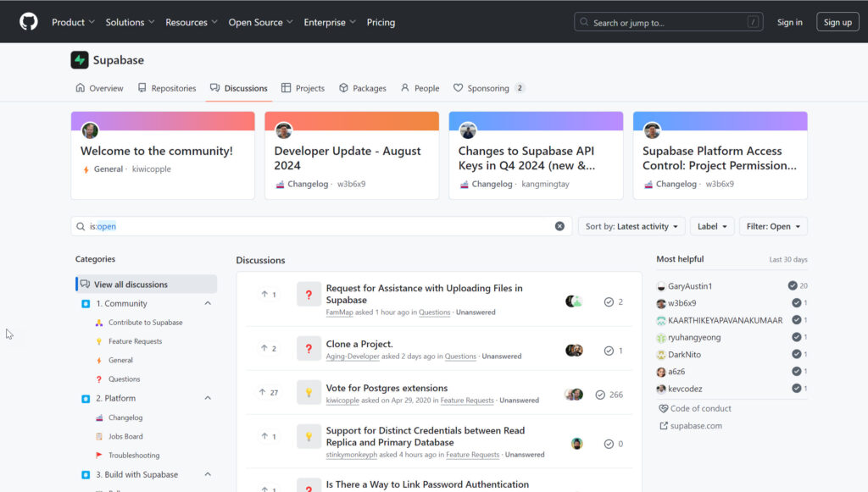
Task: Click the Supabase organization logo
Action: (x=80, y=60)
